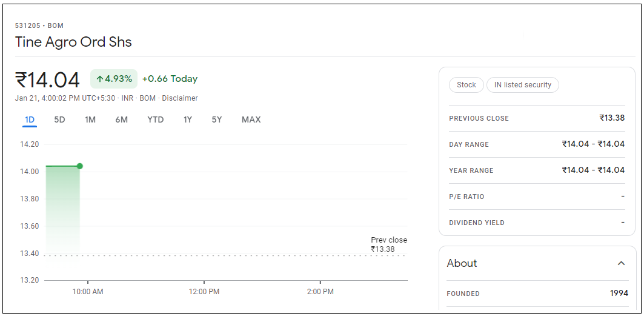Click the Prev close label on chart
Screen dimensions: 644x316
coord(388,240)
